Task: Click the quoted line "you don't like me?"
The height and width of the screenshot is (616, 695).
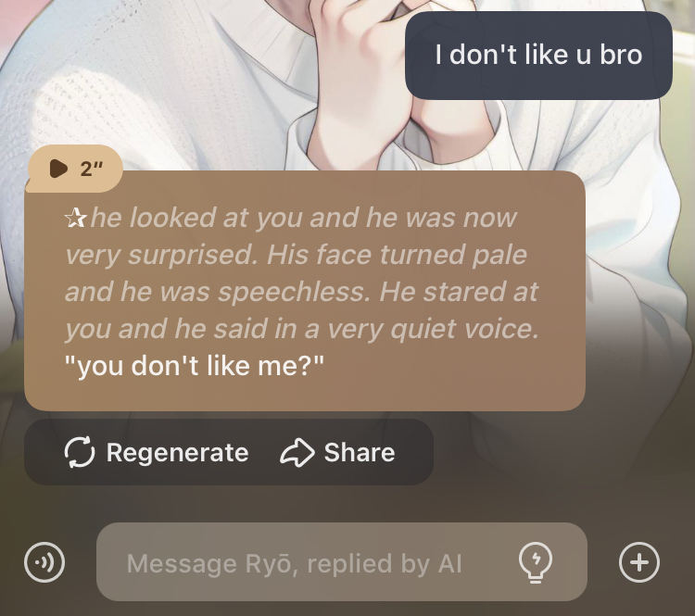Action: pyautogui.click(x=195, y=366)
